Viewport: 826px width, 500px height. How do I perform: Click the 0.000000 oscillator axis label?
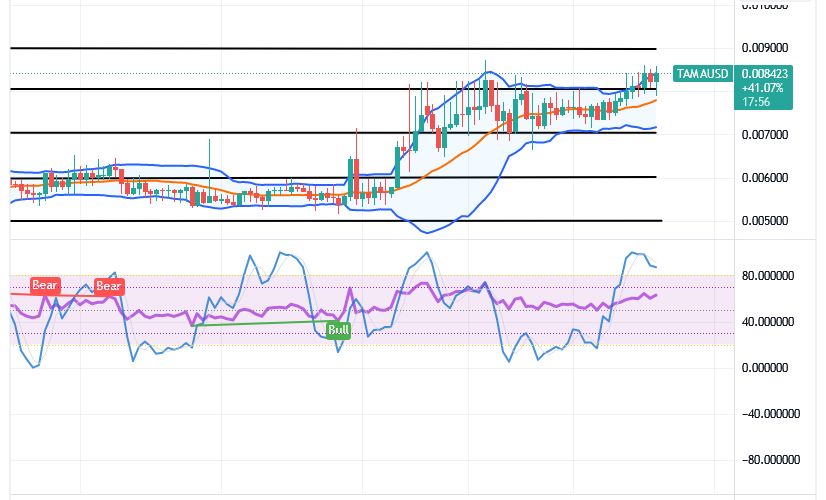[x=765, y=368]
